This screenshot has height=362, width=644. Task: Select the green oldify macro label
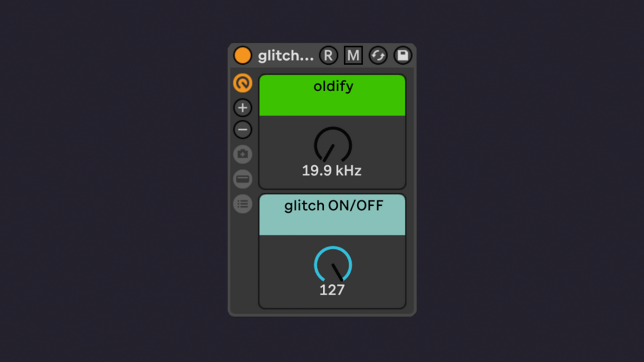(333, 95)
